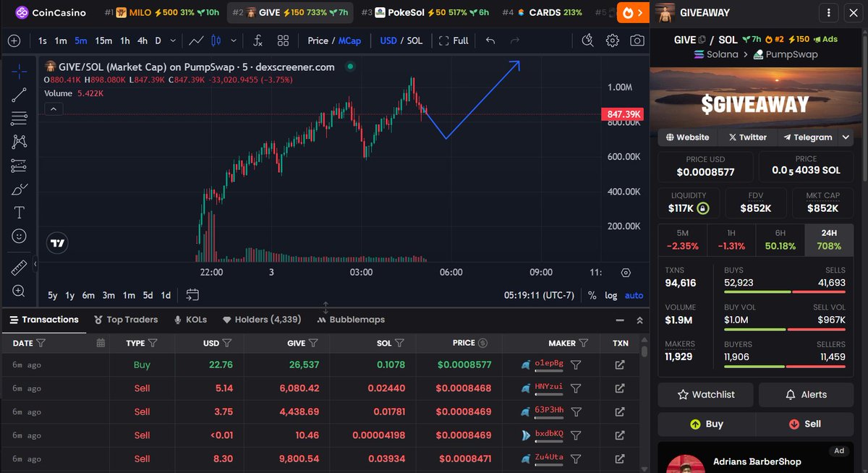Open the token Website link
The image size is (868, 473).
click(687, 137)
